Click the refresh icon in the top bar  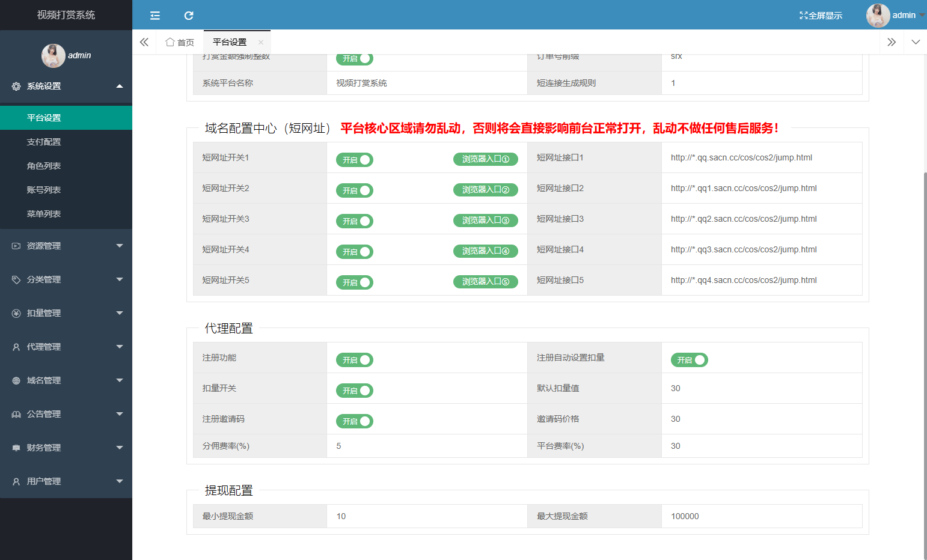189,16
